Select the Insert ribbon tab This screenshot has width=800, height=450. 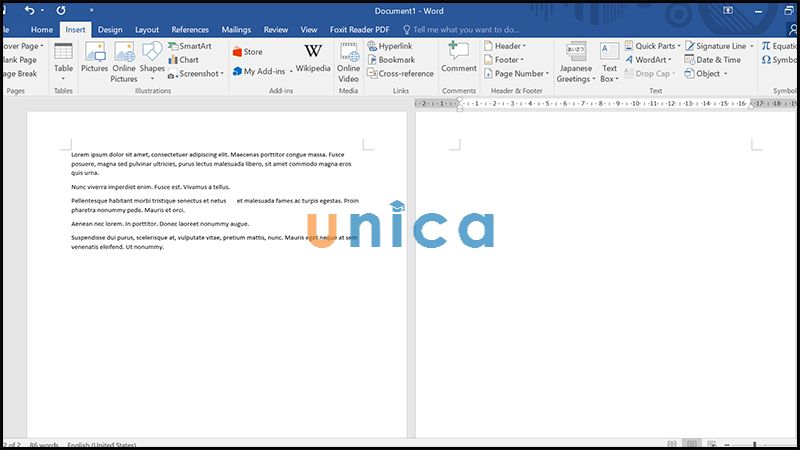(76, 30)
